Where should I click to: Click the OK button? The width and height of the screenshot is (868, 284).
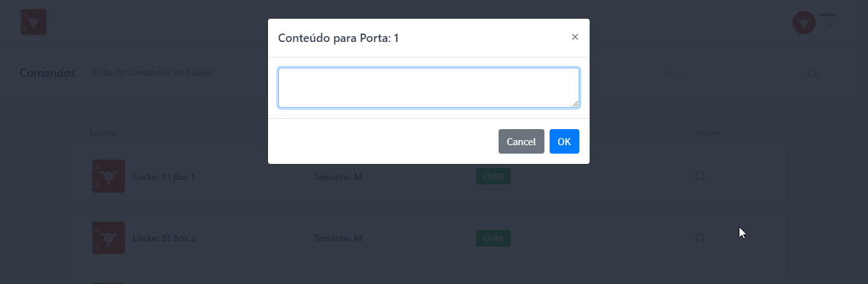pos(564,141)
